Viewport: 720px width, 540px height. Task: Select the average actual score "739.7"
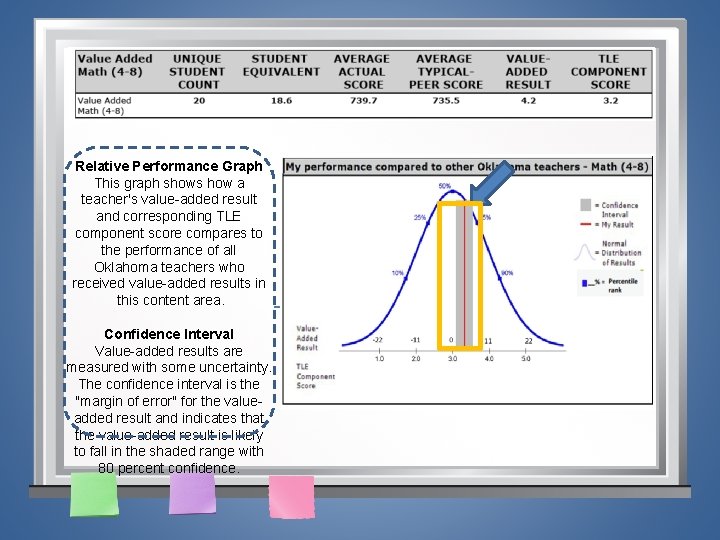pos(363,101)
